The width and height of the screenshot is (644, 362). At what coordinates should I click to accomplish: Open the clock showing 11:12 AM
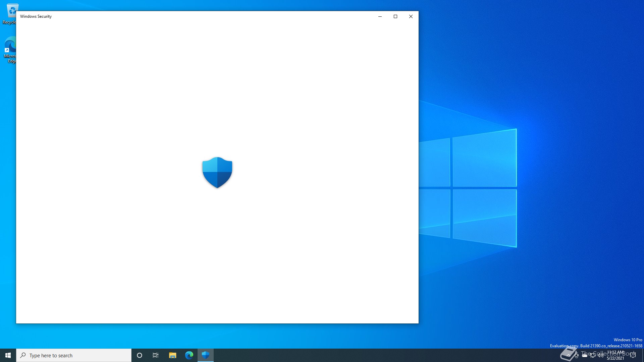pos(615,355)
